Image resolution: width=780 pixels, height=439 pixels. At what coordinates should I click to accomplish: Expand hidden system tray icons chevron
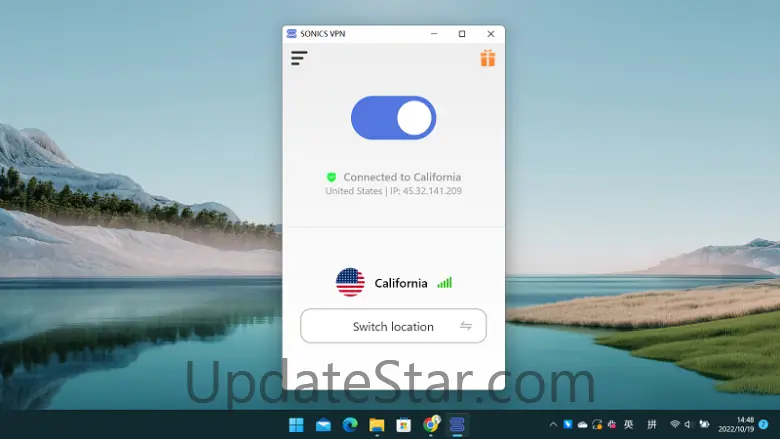point(553,424)
